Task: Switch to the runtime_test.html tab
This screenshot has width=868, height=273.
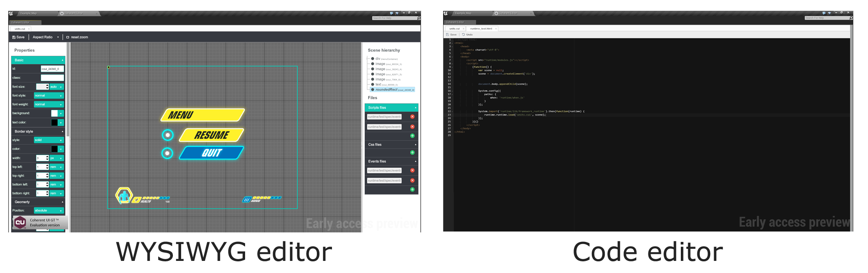Action: tap(481, 29)
